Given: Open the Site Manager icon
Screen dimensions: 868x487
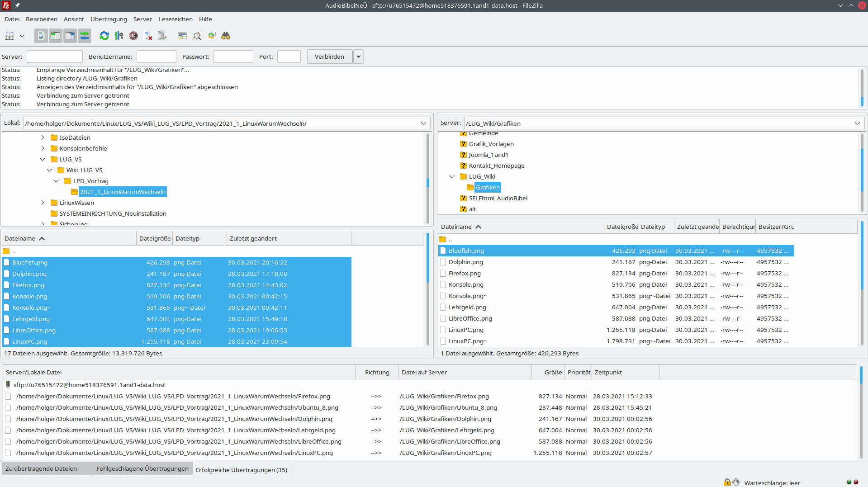Looking at the screenshot, I should pyautogui.click(x=9, y=36).
